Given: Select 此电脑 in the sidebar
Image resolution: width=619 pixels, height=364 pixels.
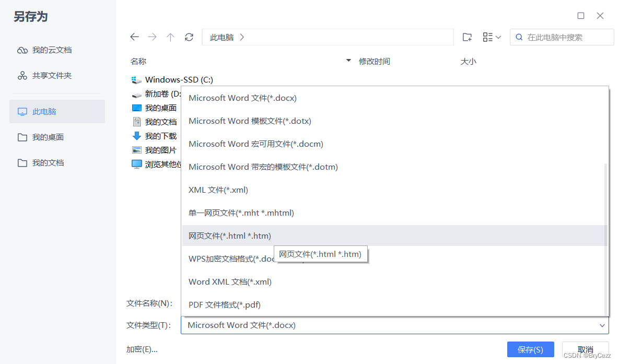Looking at the screenshot, I should tap(57, 111).
